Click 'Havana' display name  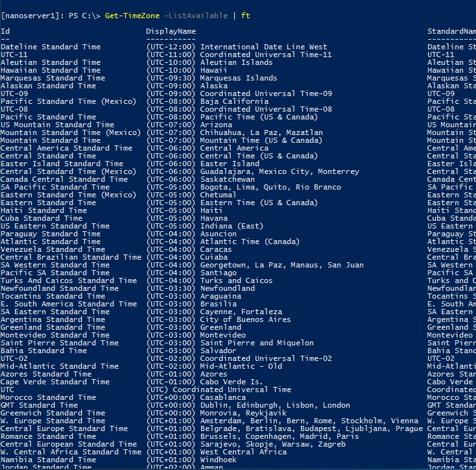pos(214,218)
